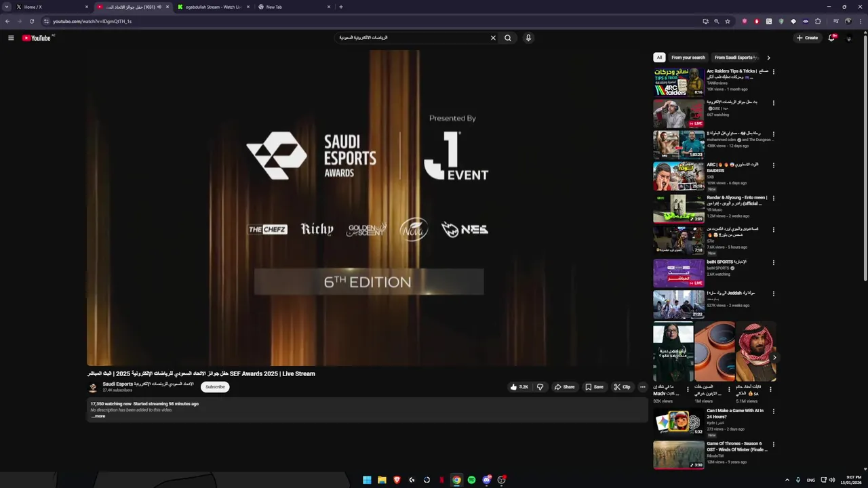
Task: Open Spotify from the taskbar
Action: coord(471,480)
